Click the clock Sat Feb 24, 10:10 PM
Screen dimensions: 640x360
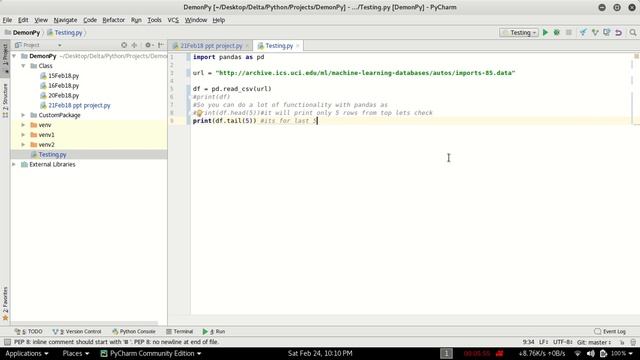pos(320,353)
